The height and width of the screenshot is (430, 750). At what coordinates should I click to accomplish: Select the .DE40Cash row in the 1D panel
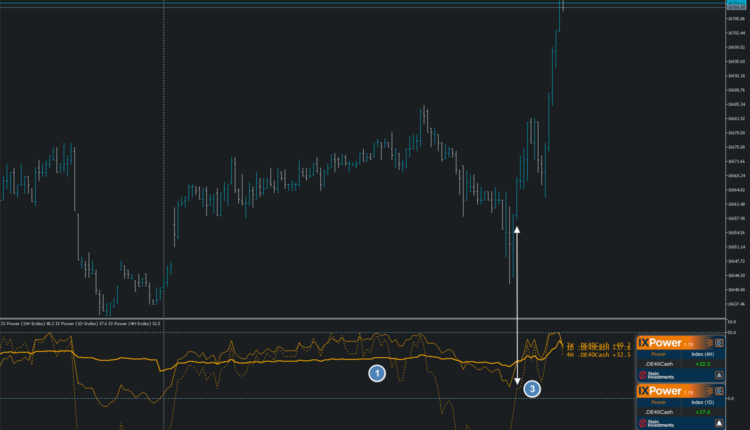tap(659, 411)
